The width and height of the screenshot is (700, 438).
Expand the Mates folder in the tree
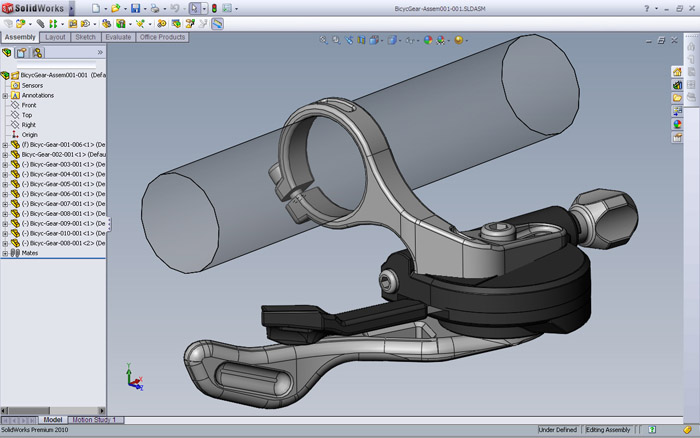(5, 253)
